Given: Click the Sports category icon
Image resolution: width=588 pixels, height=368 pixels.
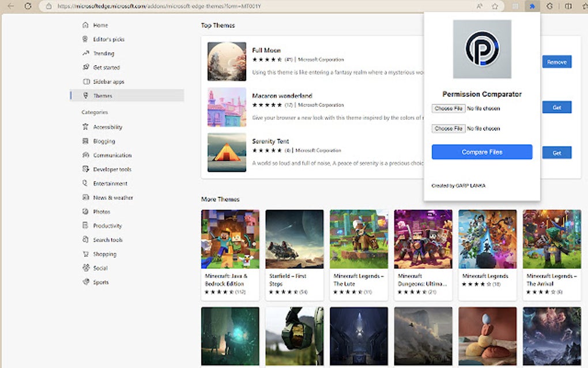Looking at the screenshot, I should 85,282.
